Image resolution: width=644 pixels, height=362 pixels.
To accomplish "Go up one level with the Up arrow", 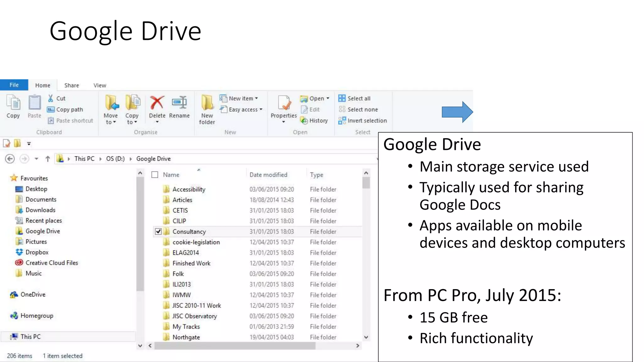I will pyautogui.click(x=47, y=159).
